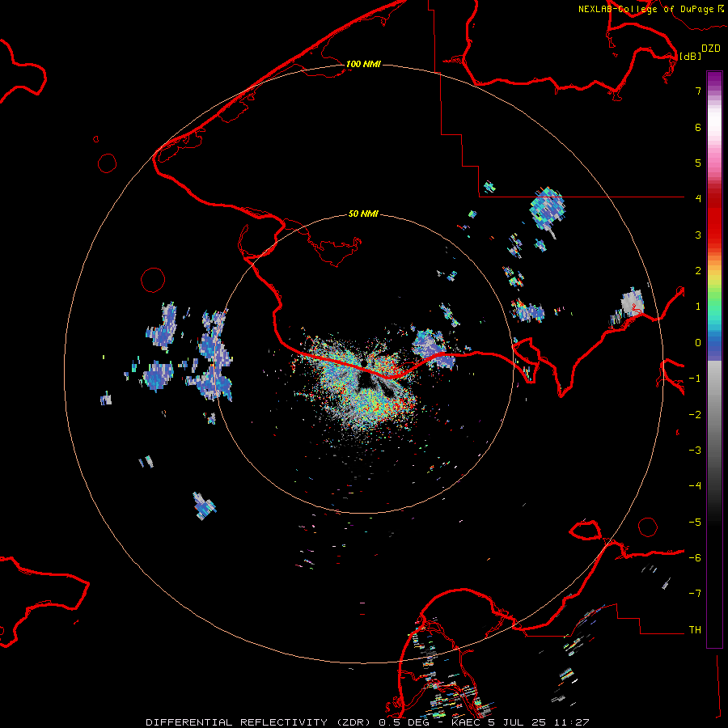The image size is (728, 728).
Task: Click the [dB] unit label
Action: coord(691,56)
